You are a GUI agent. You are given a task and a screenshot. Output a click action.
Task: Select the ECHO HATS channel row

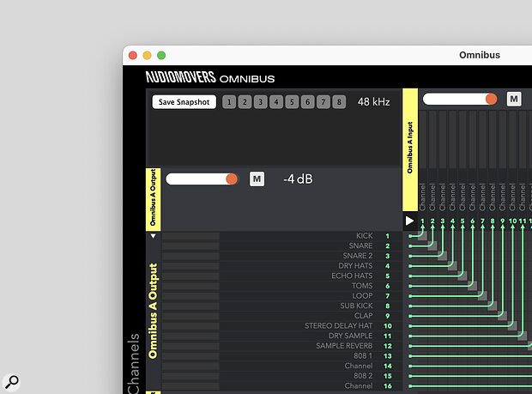click(x=281, y=276)
